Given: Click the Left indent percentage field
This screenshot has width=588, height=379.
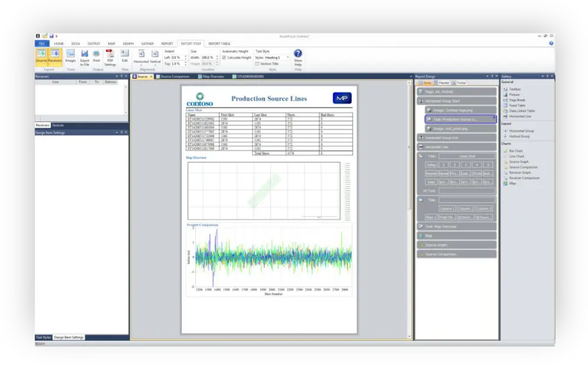Looking at the screenshot, I should 178,58.
